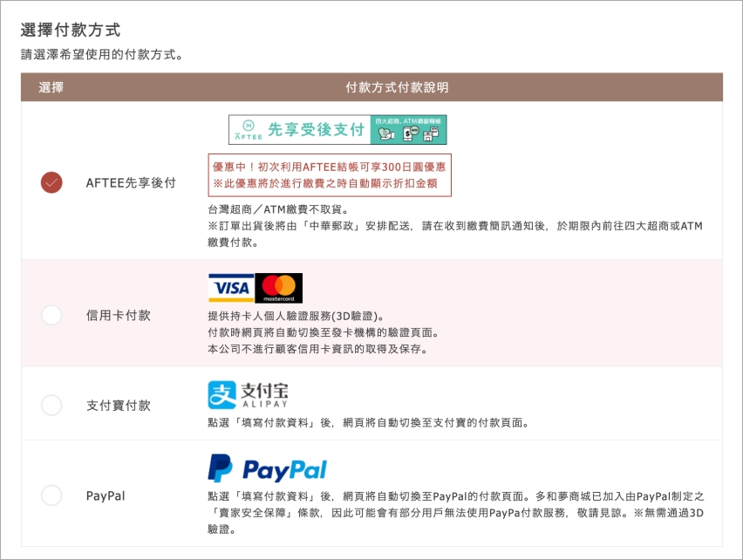Click the 支付寶付款 label text

[x=118, y=406]
